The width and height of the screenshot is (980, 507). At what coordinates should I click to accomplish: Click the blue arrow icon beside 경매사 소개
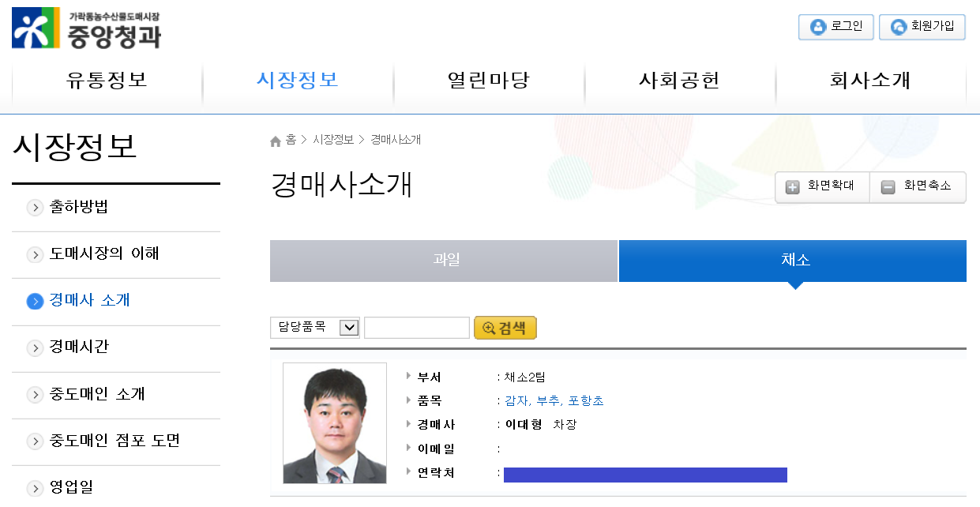(x=35, y=301)
